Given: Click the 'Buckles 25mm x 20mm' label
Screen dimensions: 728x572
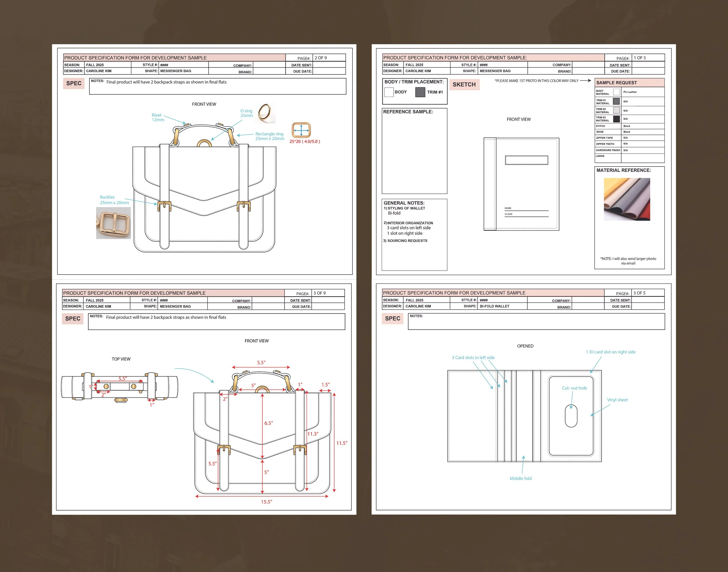Looking at the screenshot, I should [114, 200].
